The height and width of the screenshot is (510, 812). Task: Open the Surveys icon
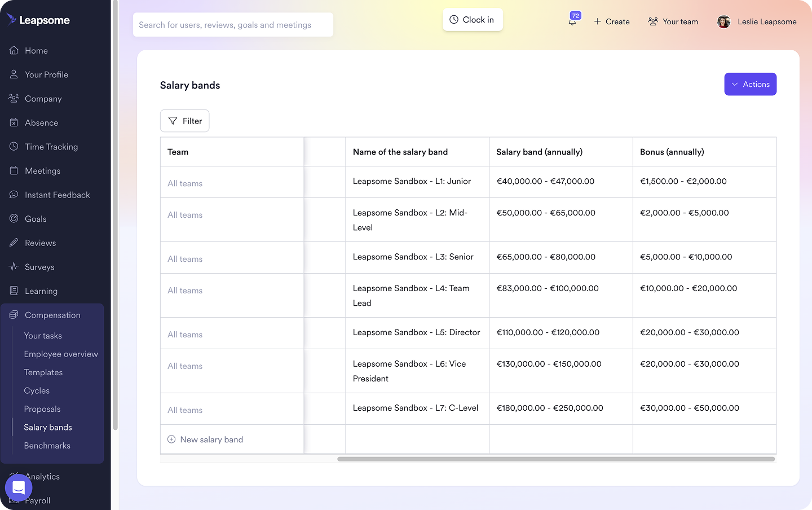point(14,267)
